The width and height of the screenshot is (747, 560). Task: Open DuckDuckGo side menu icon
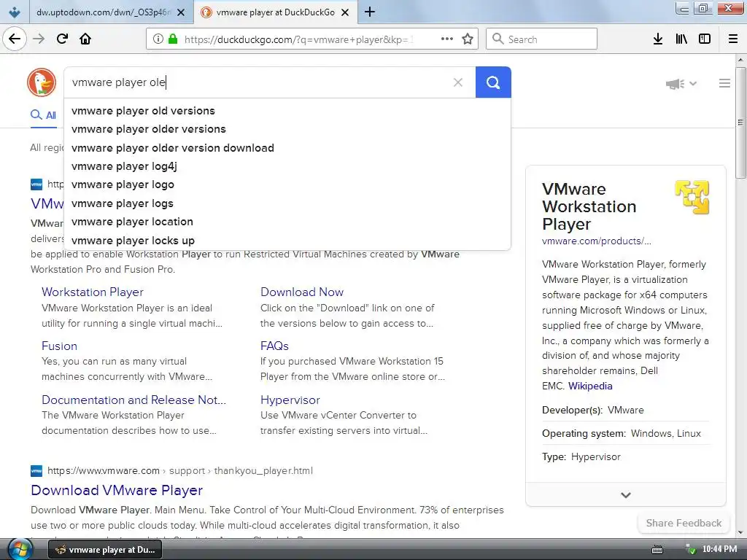[x=724, y=83]
